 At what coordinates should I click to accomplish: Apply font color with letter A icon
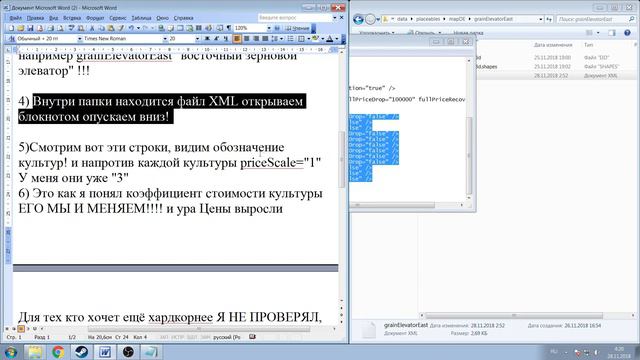click(x=329, y=39)
